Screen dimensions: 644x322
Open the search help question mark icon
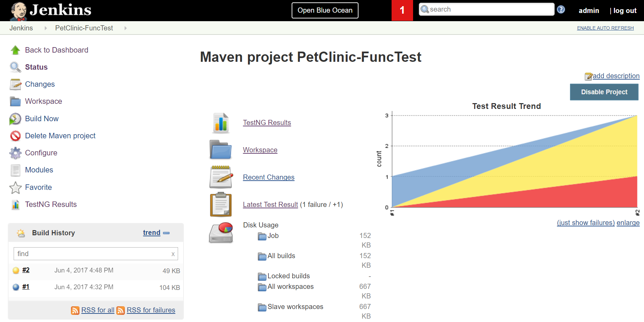click(561, 10)
